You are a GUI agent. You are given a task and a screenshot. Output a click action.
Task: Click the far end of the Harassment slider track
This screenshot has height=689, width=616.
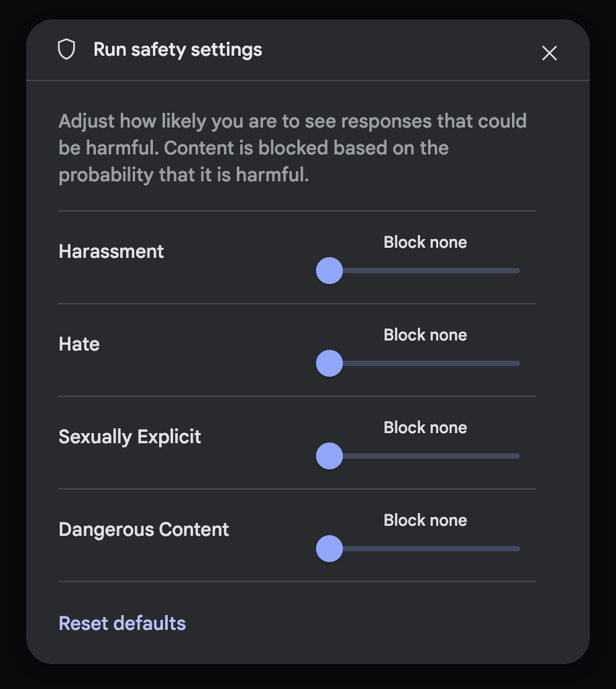point(517,271)
